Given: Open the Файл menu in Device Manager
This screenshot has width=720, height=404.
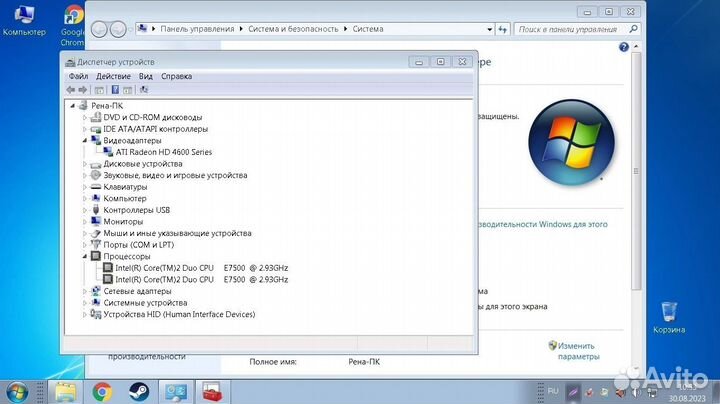Looking at the screenshot, I should pos(78,76).
